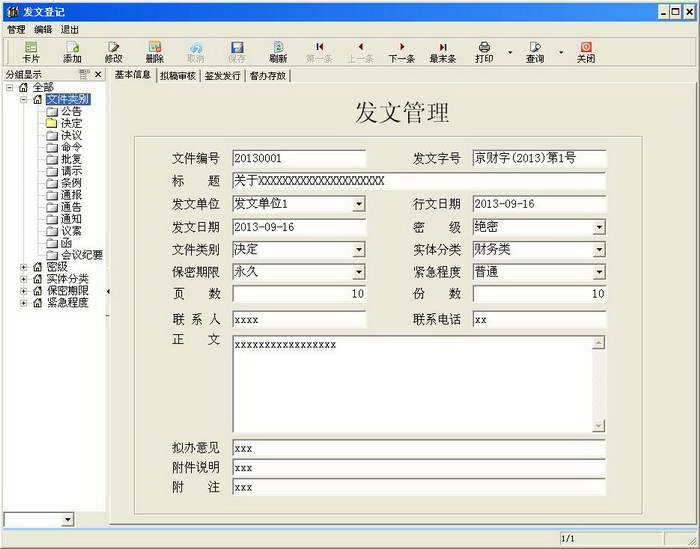Click the 取消 cancel icon
700x549 pixels.
[196, 52]
